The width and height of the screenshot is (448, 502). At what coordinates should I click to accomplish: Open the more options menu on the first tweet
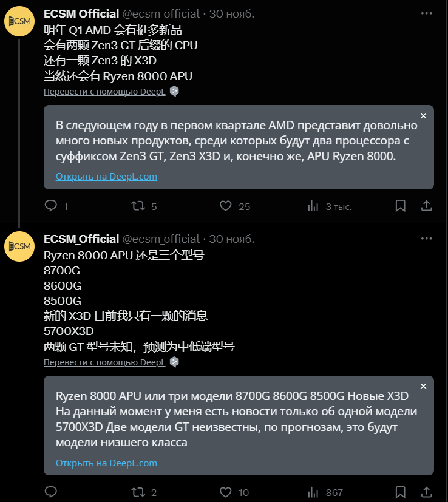point(427,13)
